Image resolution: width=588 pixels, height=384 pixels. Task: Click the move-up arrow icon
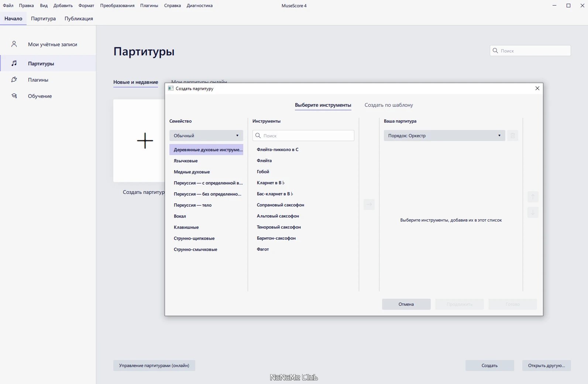click(533, 196)
